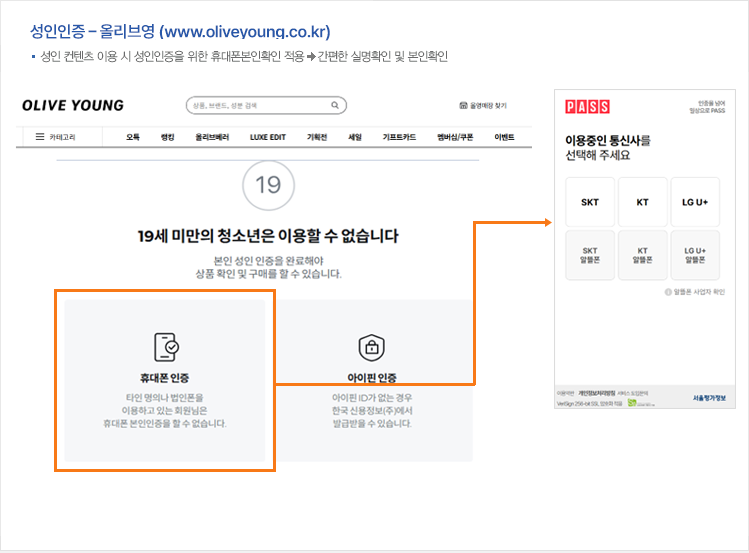Open the 기획전 menu item

pyautogui.click(x=317, y=137)
